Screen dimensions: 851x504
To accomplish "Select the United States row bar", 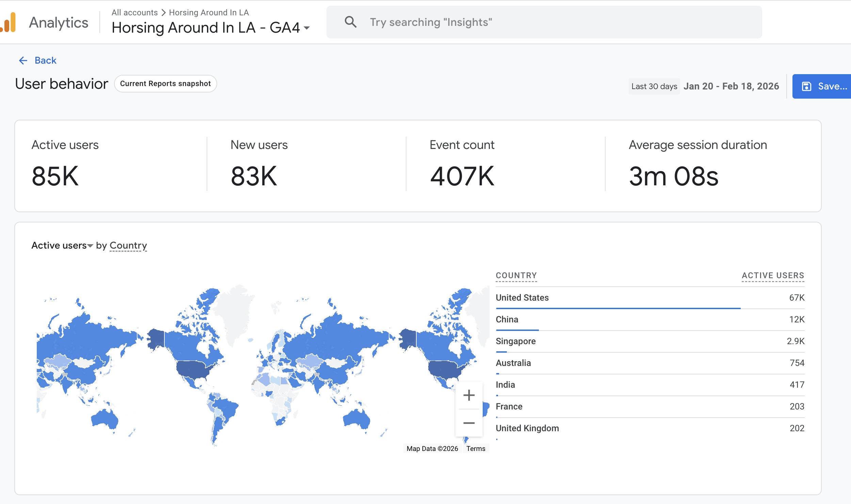I will [618, 308].
